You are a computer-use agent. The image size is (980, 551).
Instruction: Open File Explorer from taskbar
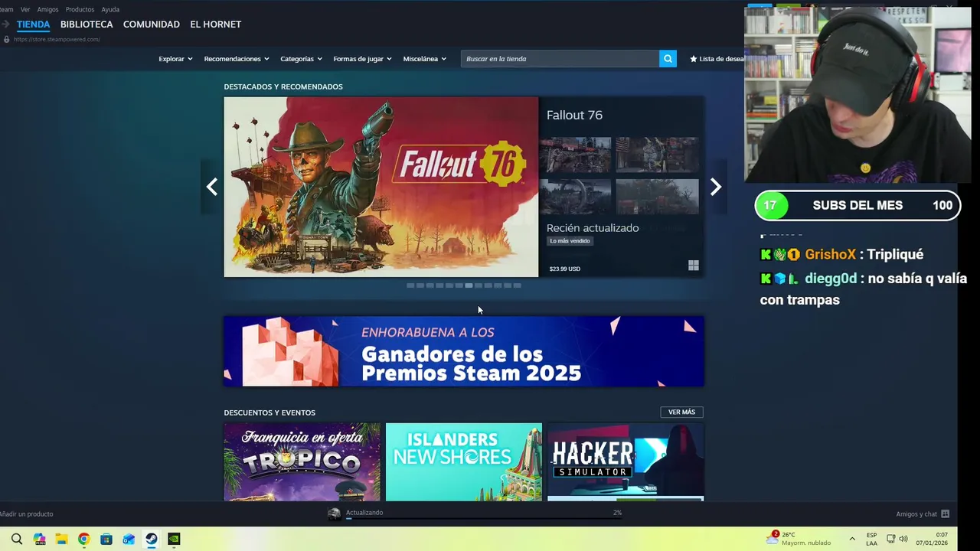pos(61,539)
